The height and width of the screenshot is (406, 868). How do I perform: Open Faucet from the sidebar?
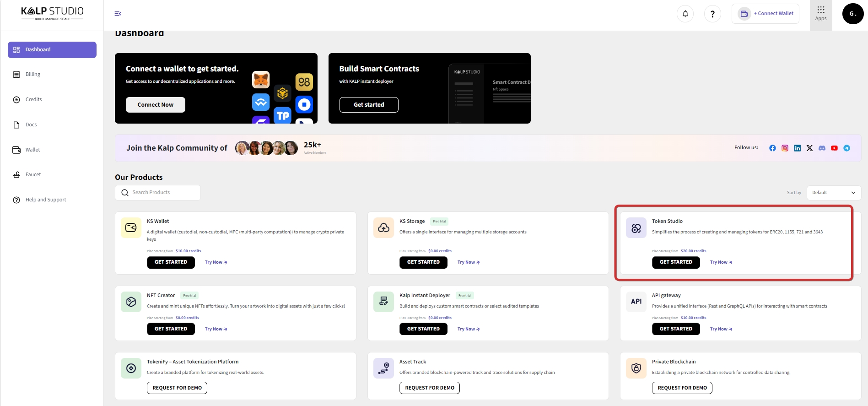[x=33, y=174]
